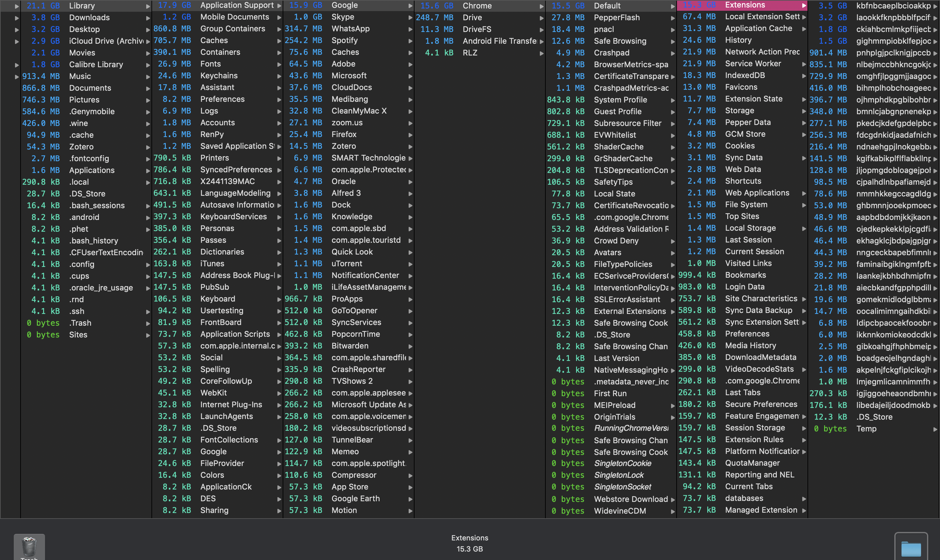Click the SingletonLock file entry

click(x=619, y=475)
